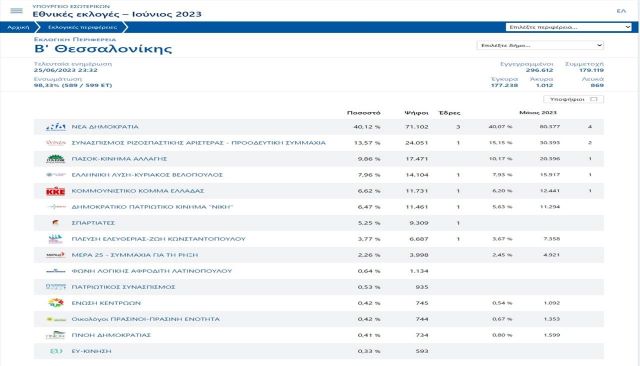Click Έγκυρα value 177.238
This screenshot has width=640, height=366.
(x=504, y=85)
